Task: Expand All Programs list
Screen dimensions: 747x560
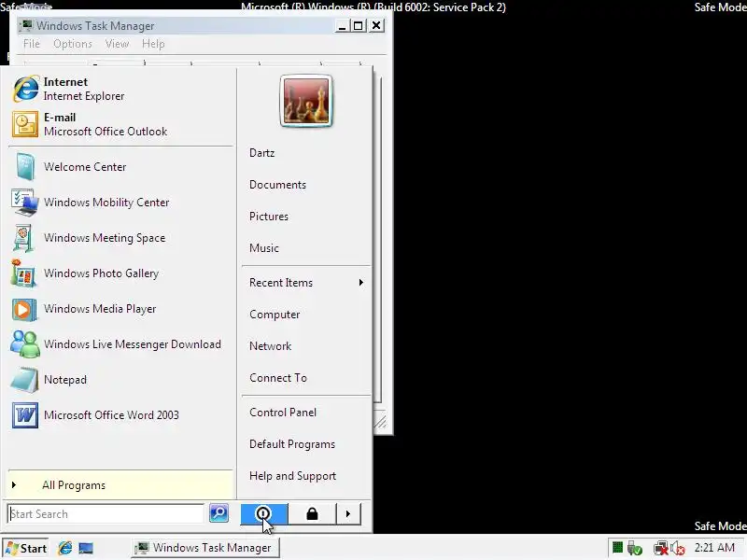Action: tap(121, 485)
